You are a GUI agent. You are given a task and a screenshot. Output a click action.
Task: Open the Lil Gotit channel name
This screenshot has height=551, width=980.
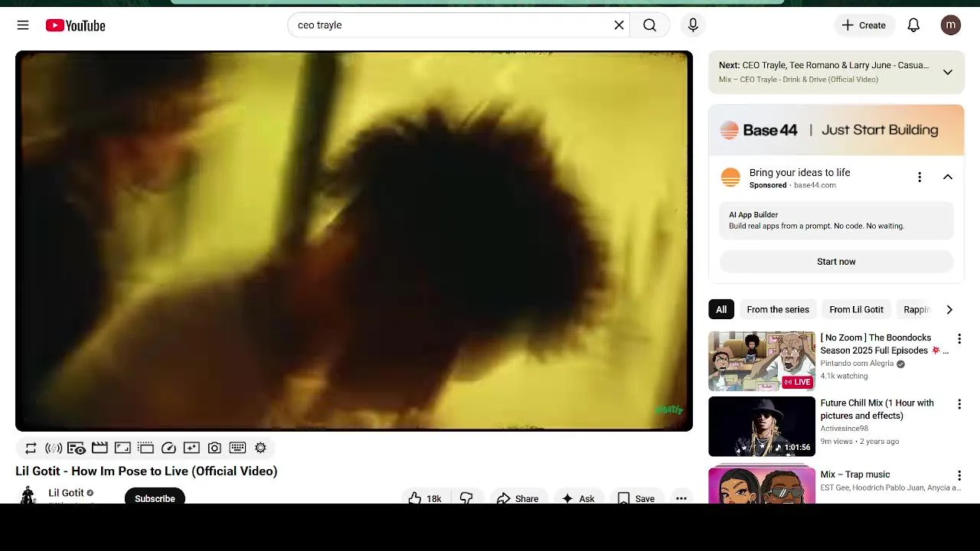click(x=66, y=493)
